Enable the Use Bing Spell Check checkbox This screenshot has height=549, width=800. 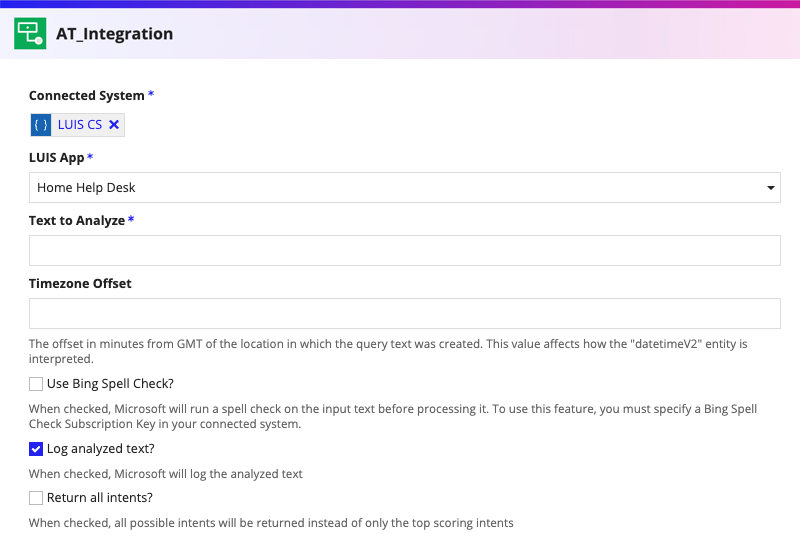pos(36,384)
